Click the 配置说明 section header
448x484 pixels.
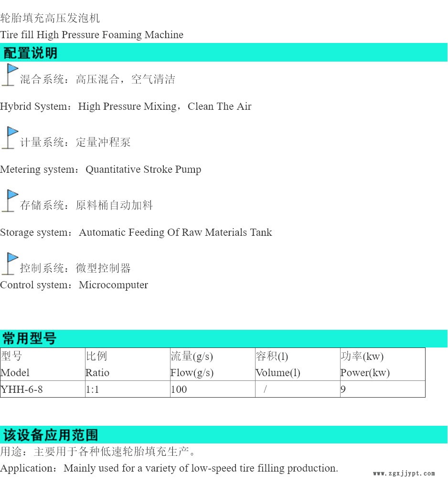(x=31, y=53)
